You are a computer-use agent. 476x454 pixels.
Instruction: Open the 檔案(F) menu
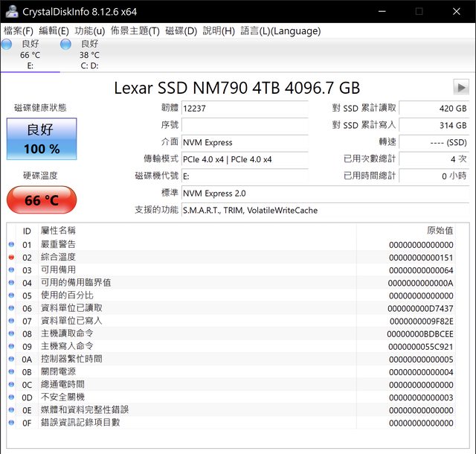click(x=19, y=31)
